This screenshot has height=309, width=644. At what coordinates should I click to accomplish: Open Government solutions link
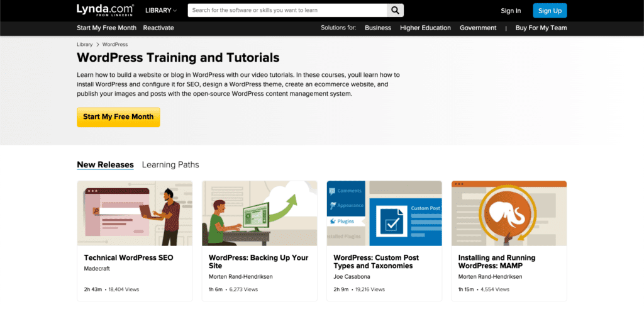pyautogui.click(x=478, y=28)
